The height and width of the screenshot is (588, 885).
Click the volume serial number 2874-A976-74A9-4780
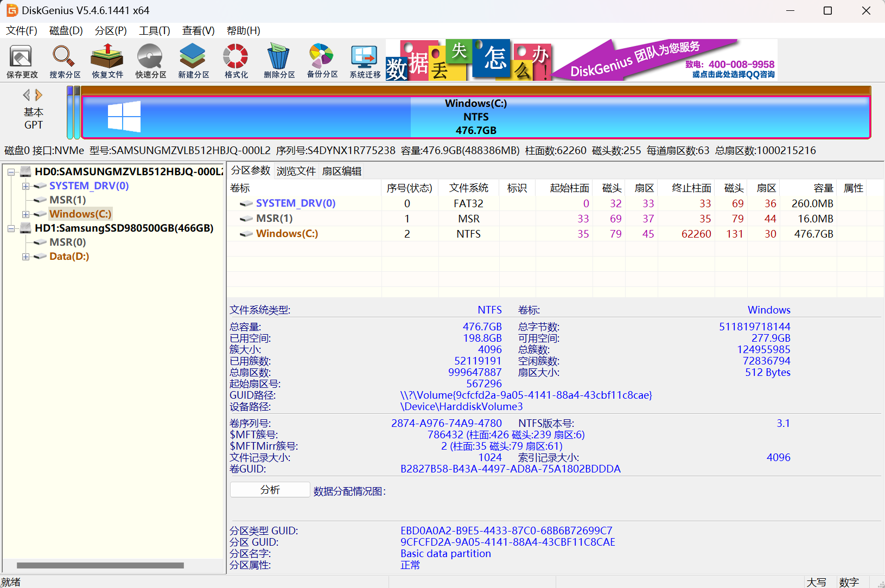point(447,424)
